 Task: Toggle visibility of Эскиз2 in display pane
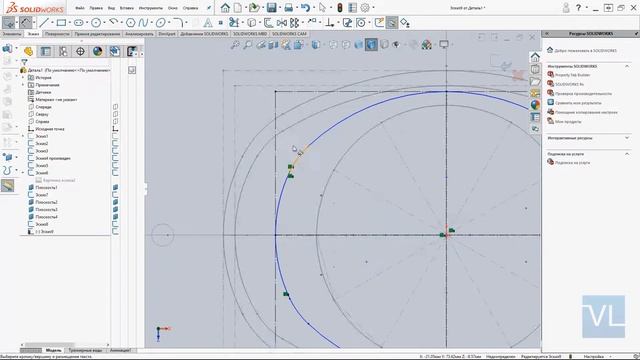(x=115, y=143)
